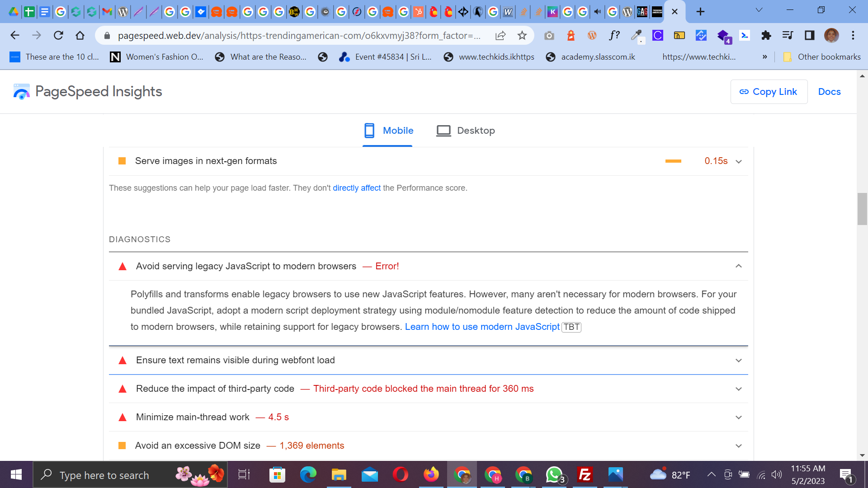Open FileZilla from taskbar
Screen dimensions: 868x488
585,475
